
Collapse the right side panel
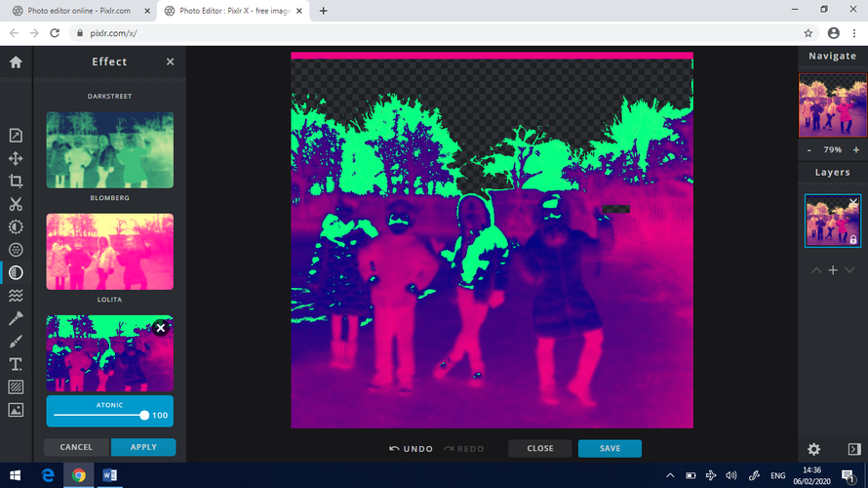[853, 449]
